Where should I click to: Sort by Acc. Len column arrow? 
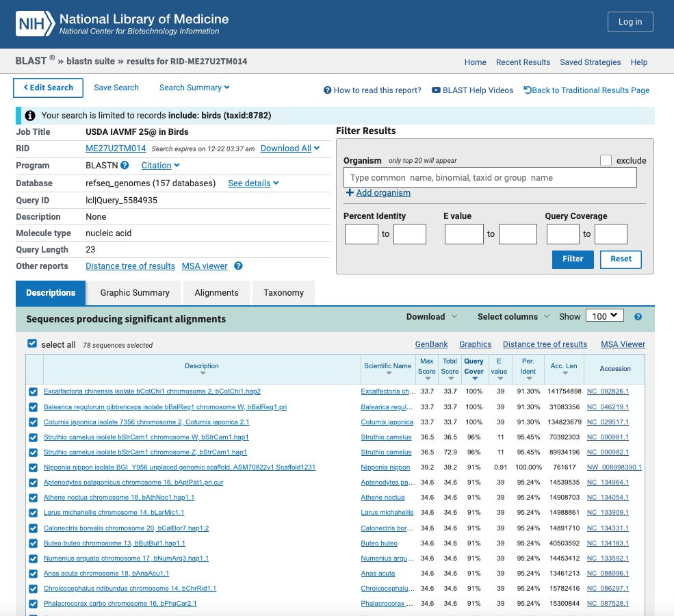point(565,373)
